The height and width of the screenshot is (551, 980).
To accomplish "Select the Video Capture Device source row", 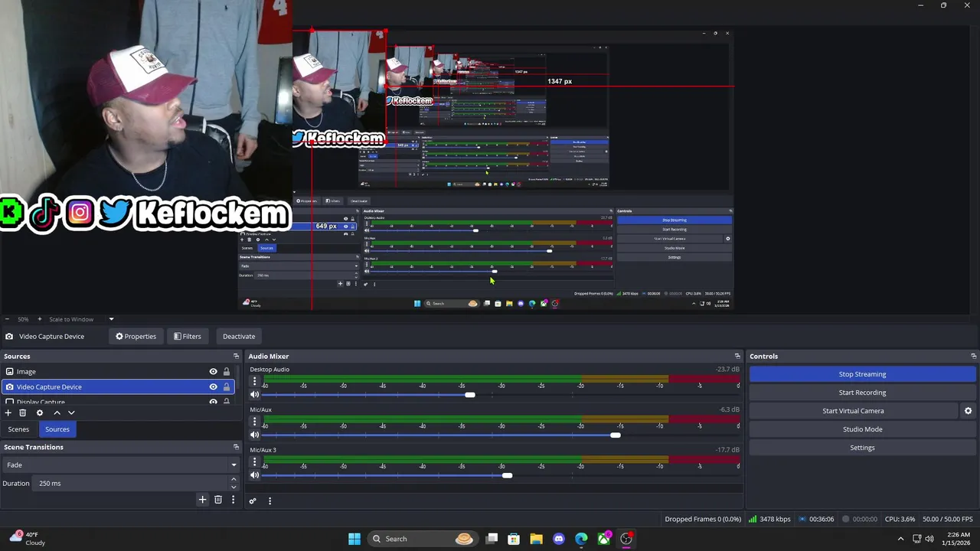I will tap(117, 386).
